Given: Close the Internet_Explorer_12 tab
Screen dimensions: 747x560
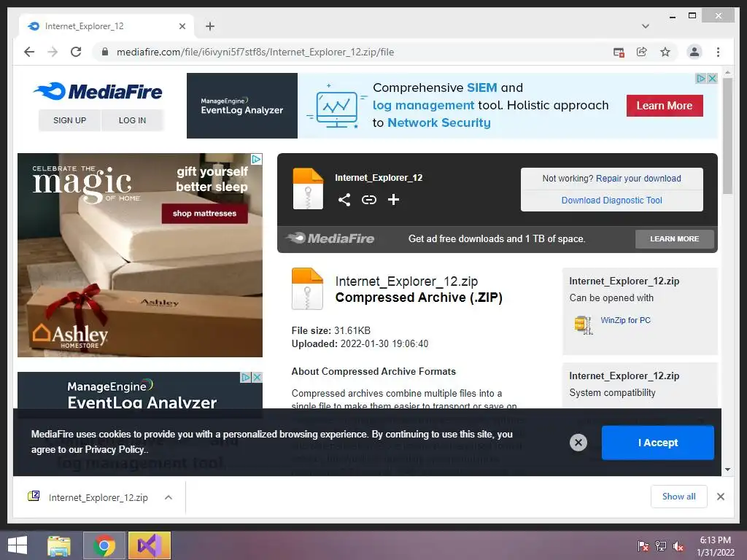Looking at the screenshot, I should click(182, 26).
